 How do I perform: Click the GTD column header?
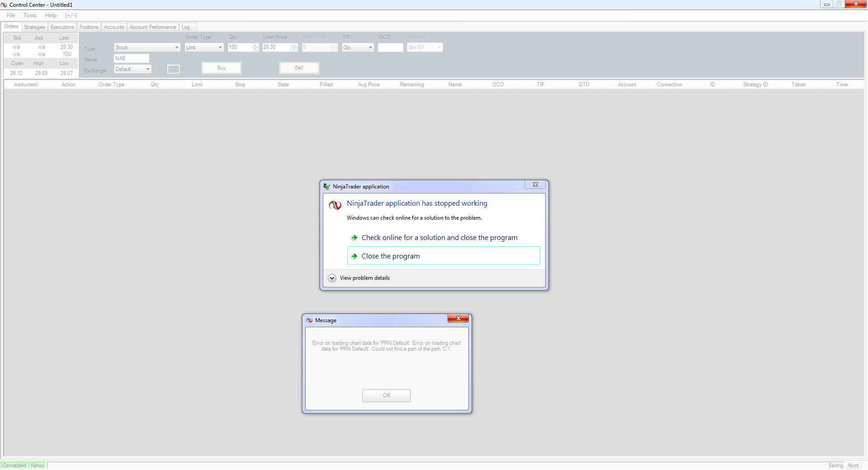(x=584, y=85)
